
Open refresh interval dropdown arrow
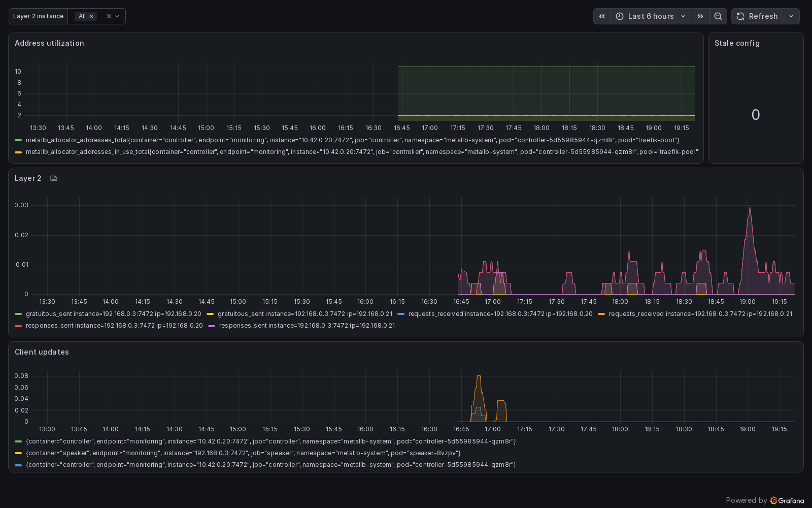pos(791,16)
